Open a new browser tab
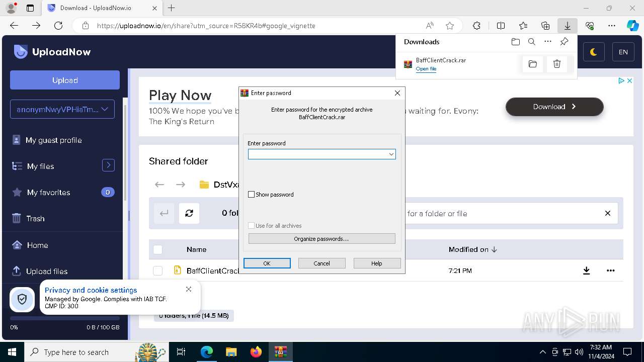The width and height of the screenshot is (644, 362). (x=172, y=8)
